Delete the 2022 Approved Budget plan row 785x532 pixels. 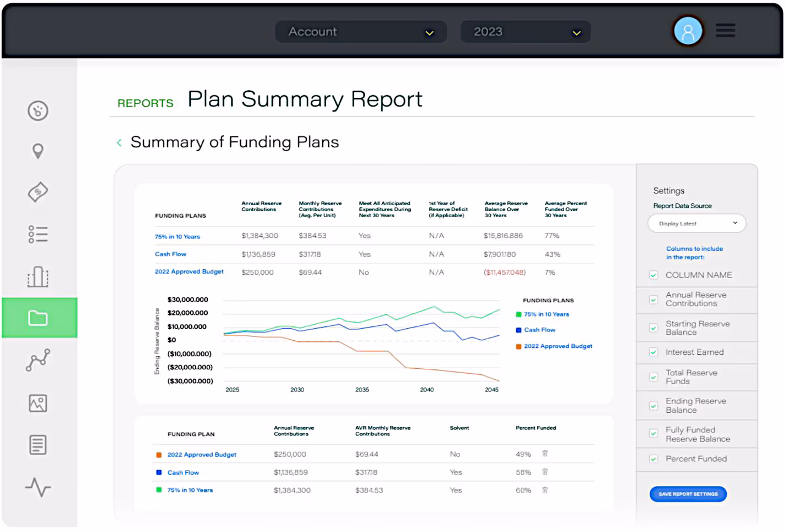[x=545, y=453]
